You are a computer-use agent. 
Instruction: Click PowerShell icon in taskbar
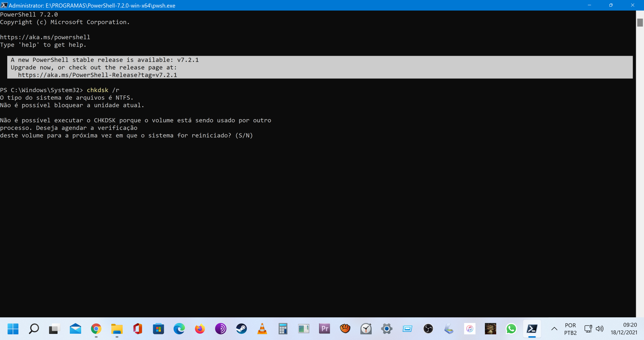coord(532,329)
